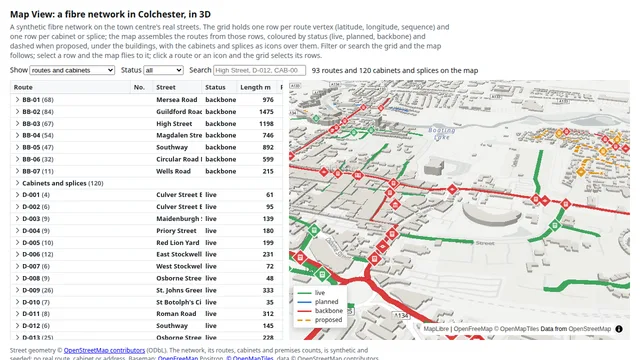Open the OpenFreeMap link in the footer text

pos(178,358)
